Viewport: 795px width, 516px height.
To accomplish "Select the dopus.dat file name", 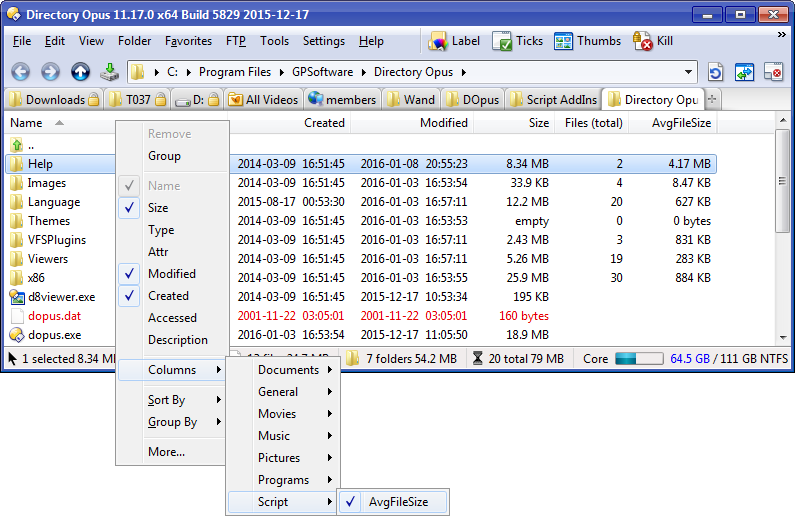I will [54, 316].
